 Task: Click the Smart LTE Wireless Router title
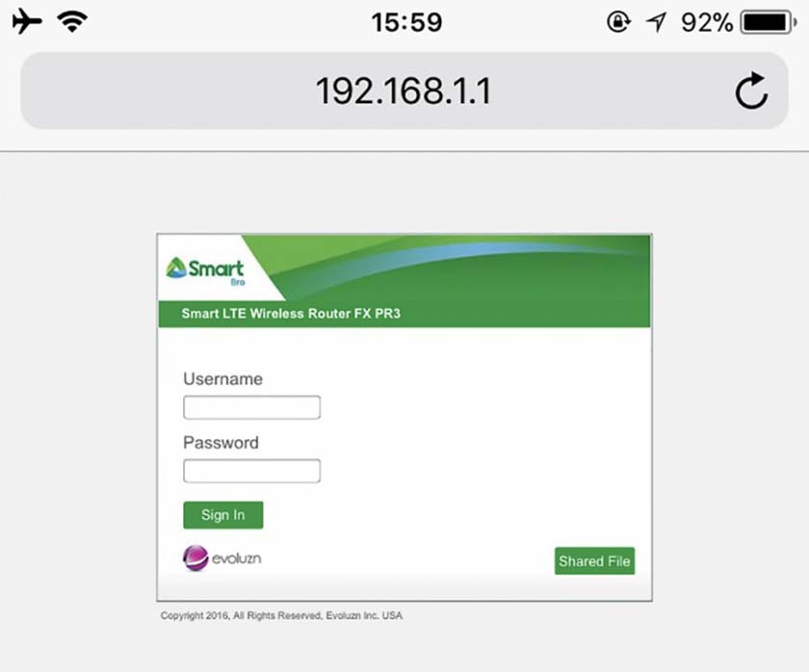tap(291, 314)
